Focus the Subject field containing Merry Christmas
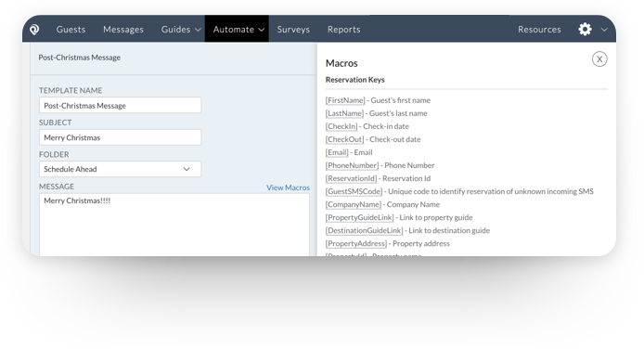Screen dimensions: 644x349 [x=120, y=137]
